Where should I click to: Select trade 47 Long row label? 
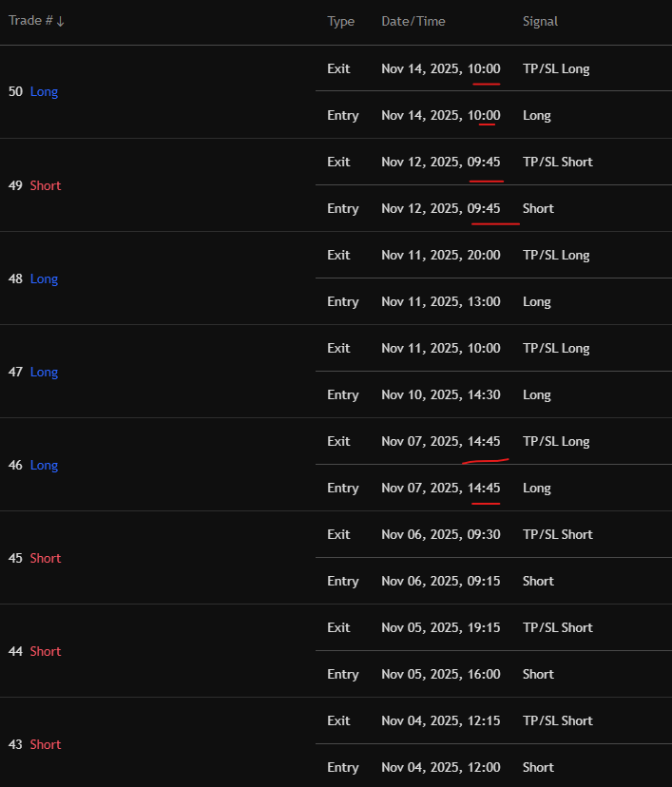point(33,372)
